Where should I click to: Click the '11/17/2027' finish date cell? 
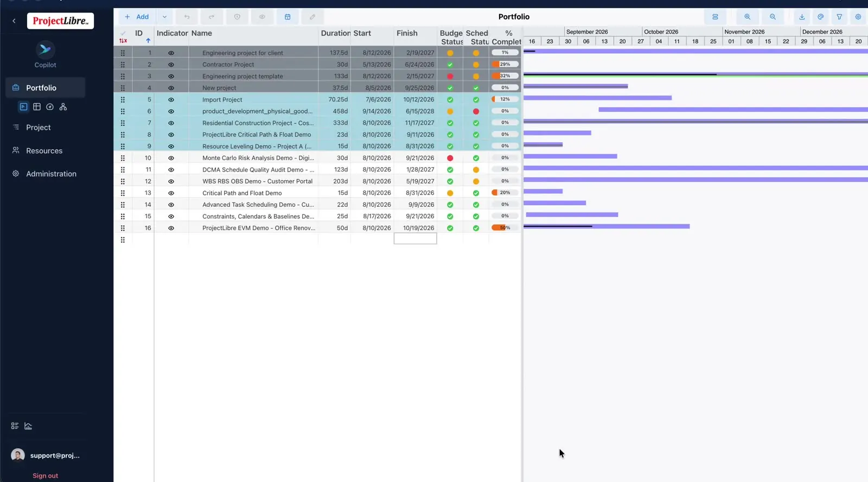[415, 123]
